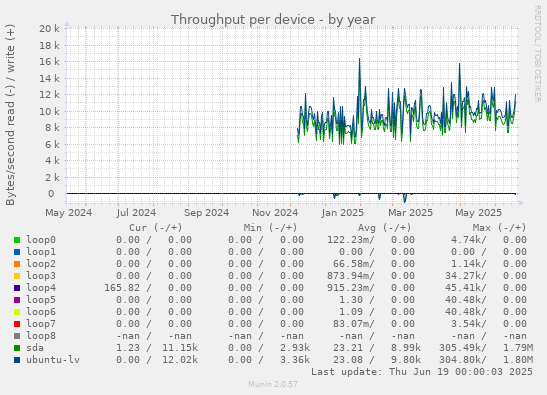Click loop4 max read value 45.41k
Screen dimensions: 547x395
465,288
